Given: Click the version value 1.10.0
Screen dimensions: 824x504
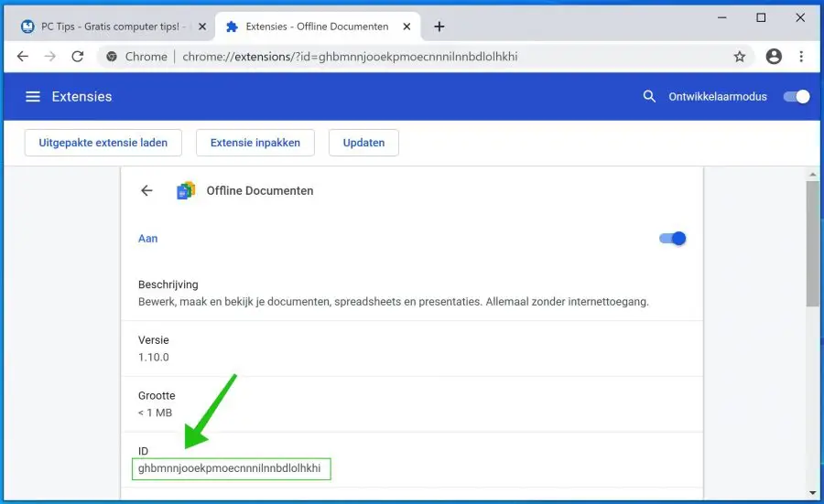Looking at the screenshot, I should (154, 357).
